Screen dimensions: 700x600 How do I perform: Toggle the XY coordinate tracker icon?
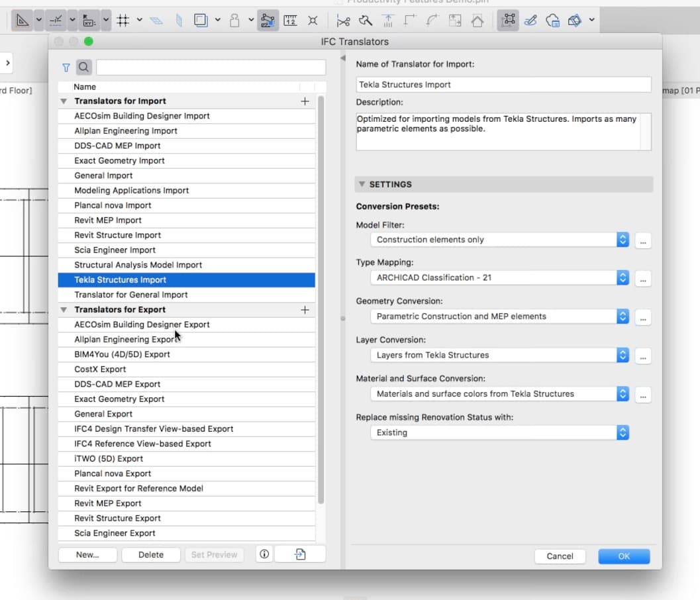point(89,20)
